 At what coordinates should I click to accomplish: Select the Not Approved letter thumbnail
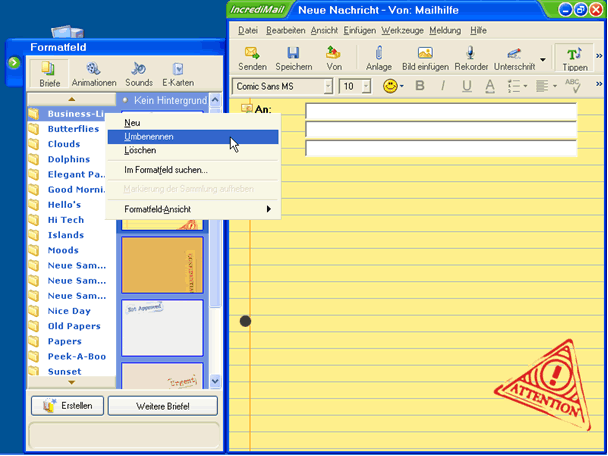coord(162,328)
